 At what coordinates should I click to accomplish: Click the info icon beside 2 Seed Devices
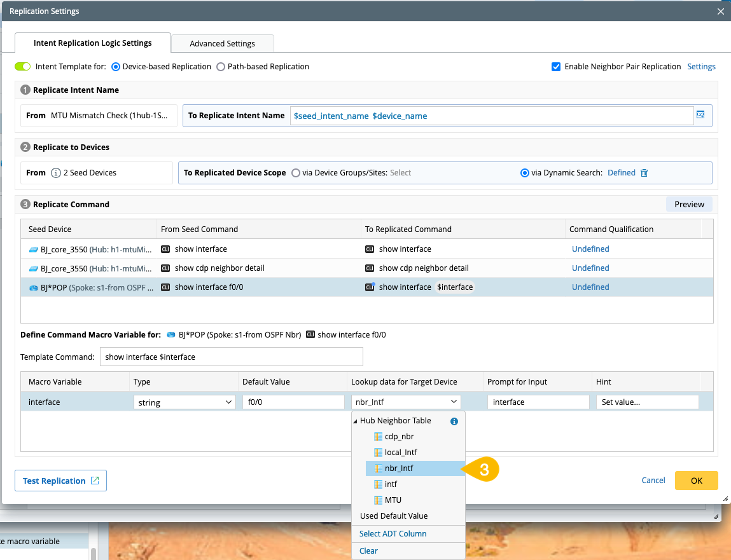coord(56,173)
